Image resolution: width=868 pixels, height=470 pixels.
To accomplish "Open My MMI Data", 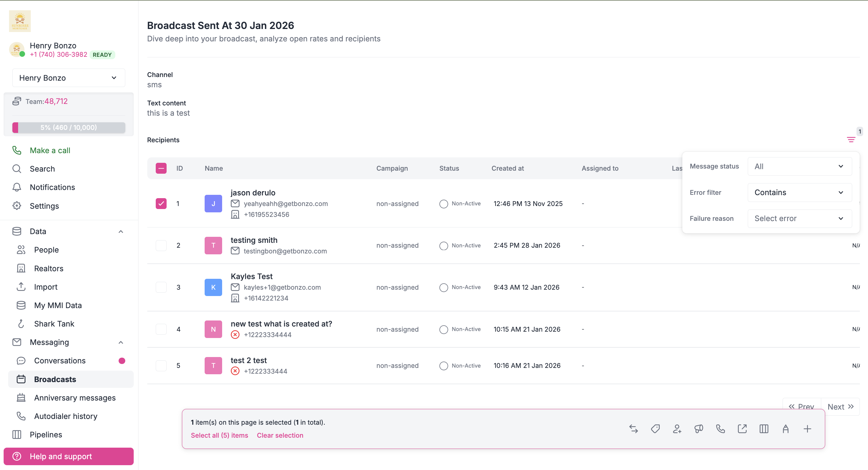I will [58, 305].
